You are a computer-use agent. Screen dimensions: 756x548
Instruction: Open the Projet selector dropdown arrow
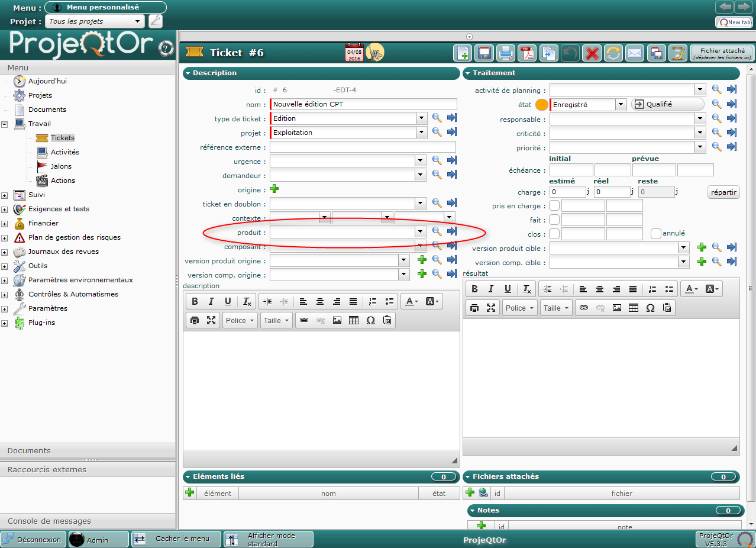[138, 21]
